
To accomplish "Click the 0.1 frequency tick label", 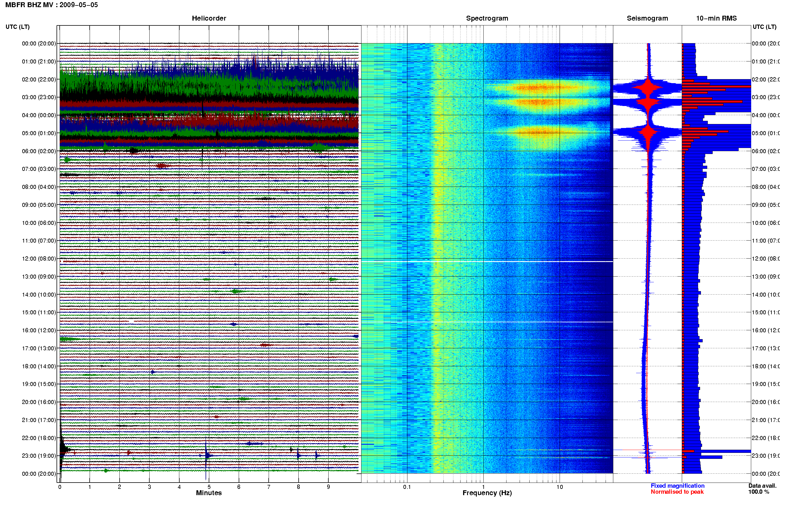I will click(407, 487).
